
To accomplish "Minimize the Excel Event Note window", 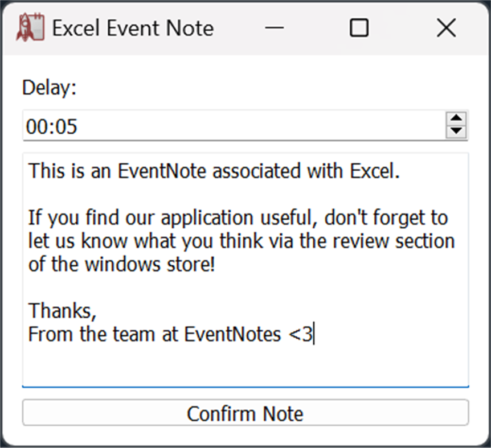I will tap(274, 27).
